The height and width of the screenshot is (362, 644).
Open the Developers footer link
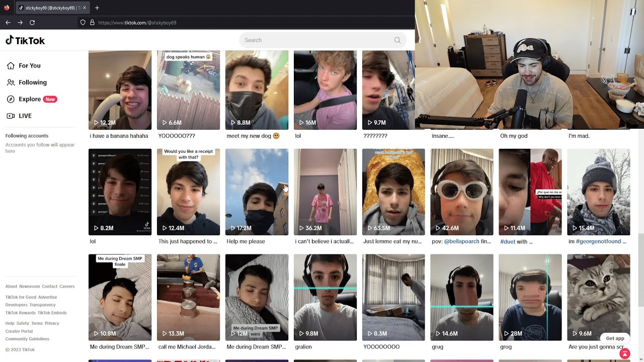[x=17, y=305]
